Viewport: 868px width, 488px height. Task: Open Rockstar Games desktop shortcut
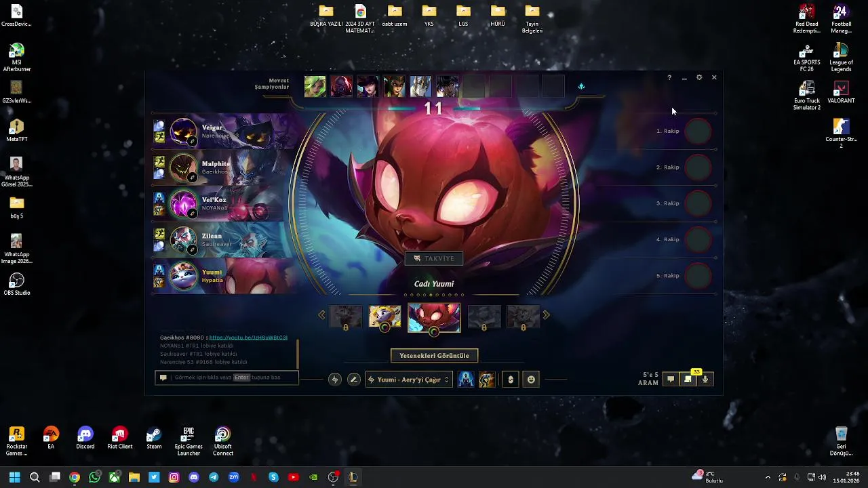17,441
